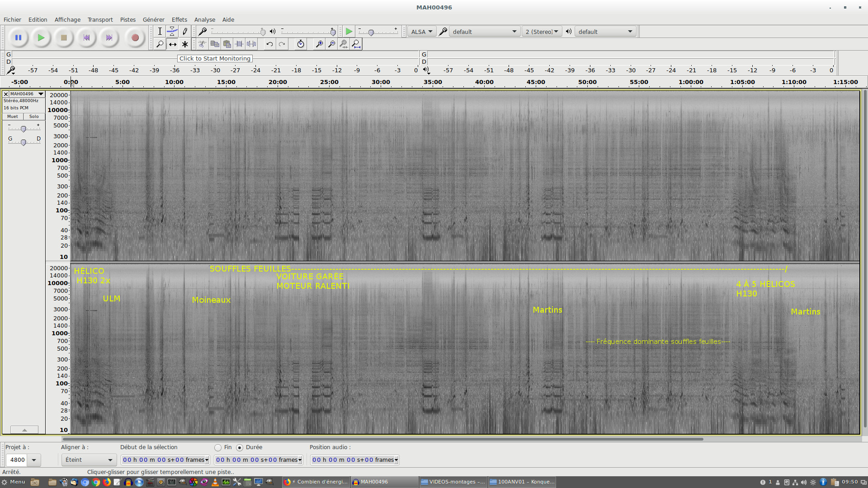Select the Envelope tool

(172, 31)
